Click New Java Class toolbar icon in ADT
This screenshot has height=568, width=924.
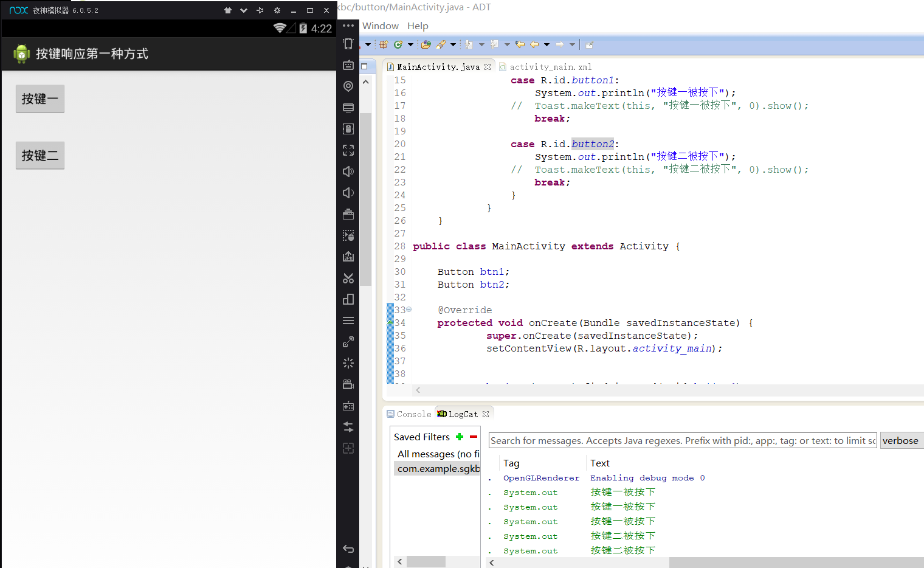tap(398, 44)
